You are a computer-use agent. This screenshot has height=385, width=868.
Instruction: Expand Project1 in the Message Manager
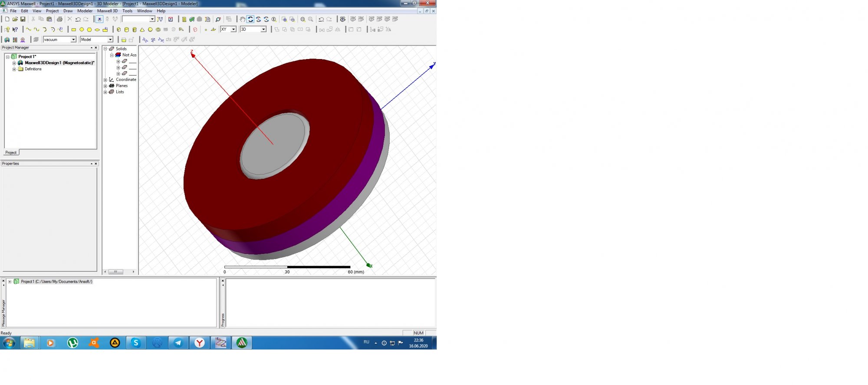(10, 282)
